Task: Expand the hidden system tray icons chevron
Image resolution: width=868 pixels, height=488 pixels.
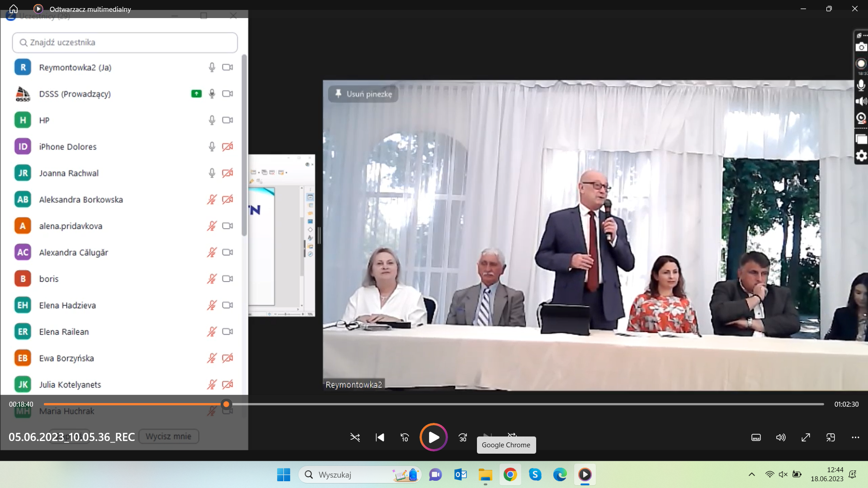Action: pyautogui.click(x=751, y=474)
